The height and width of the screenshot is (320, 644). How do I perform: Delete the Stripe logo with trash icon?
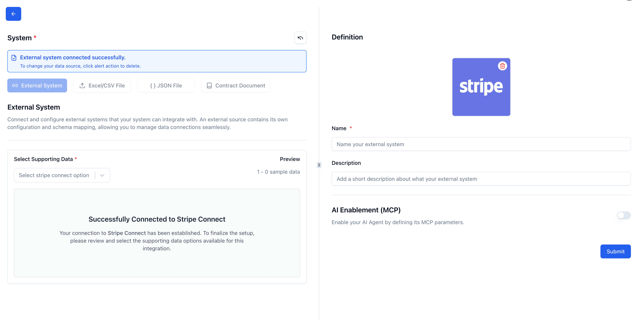tap(502, 66)
